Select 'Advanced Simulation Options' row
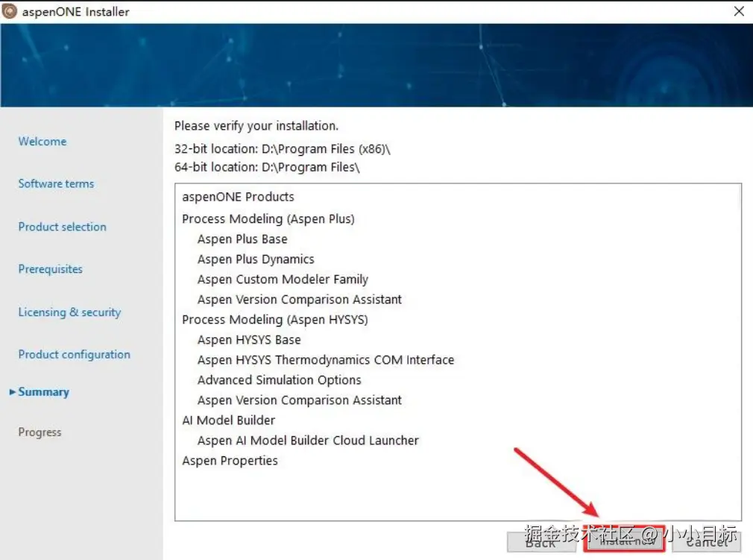Screen dimensions: 753x560 280,380
